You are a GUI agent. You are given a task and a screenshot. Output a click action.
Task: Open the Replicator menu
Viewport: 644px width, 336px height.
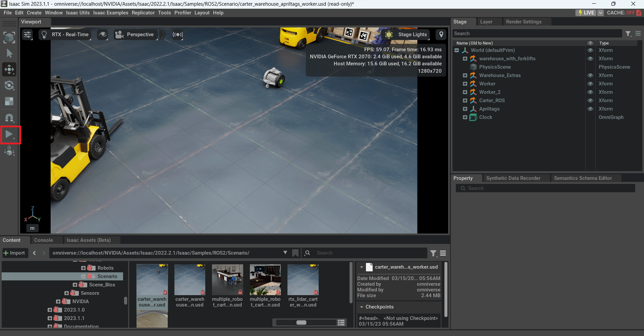[143, 13]
